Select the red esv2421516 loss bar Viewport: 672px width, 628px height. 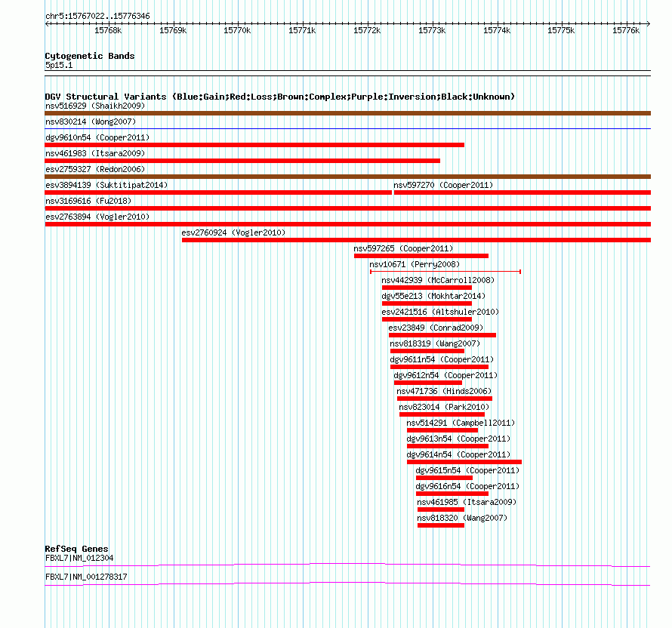point(427,319)
